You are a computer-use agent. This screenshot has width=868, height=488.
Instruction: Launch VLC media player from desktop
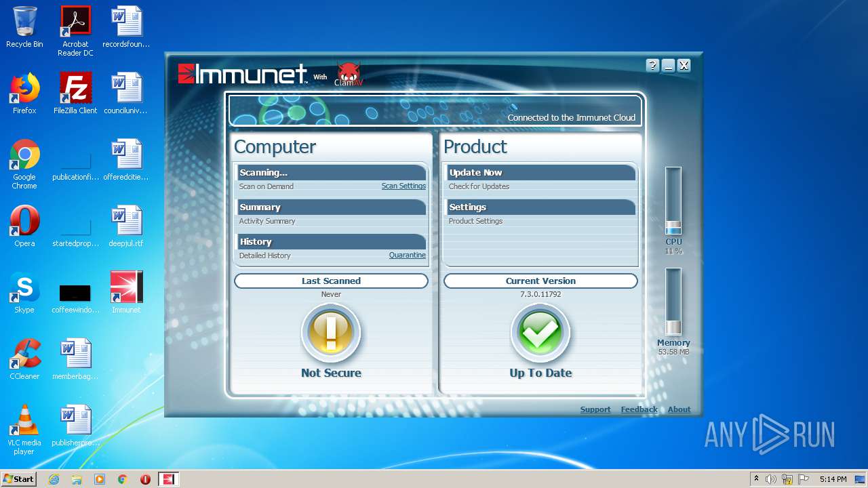tap(24, 430)
